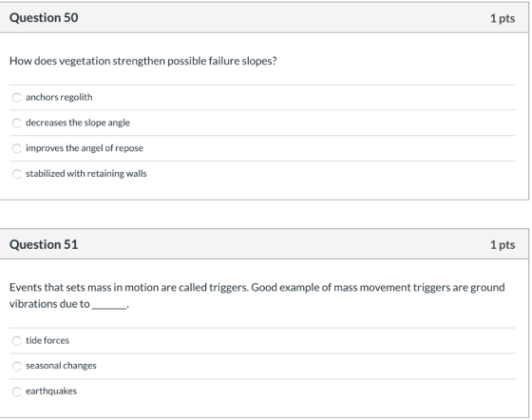Click the "seasonal changes" answer label
Image resolution: width=532 pixels, height=420 pixels.
point(61,366)
